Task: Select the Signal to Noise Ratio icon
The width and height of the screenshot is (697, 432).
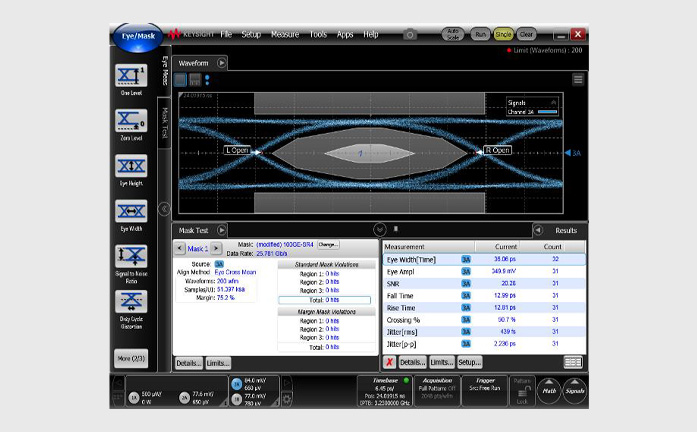Action: point(131,256)
